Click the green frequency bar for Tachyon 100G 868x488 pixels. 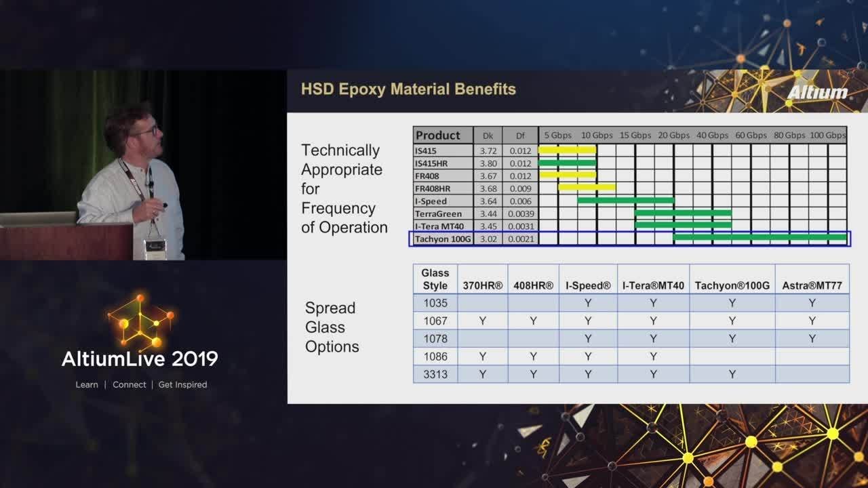pos(760,237)
